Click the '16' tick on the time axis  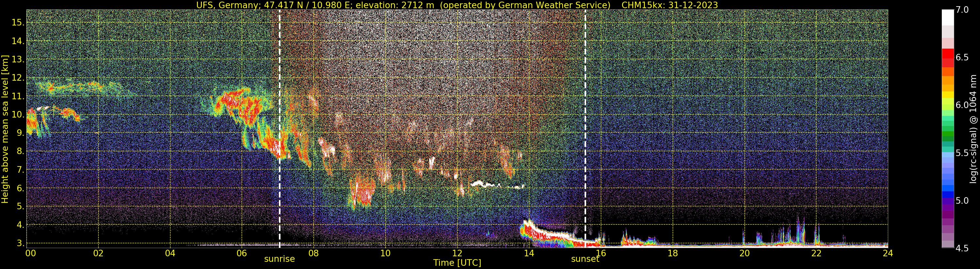pyautogui.click(x=601, y=253)
